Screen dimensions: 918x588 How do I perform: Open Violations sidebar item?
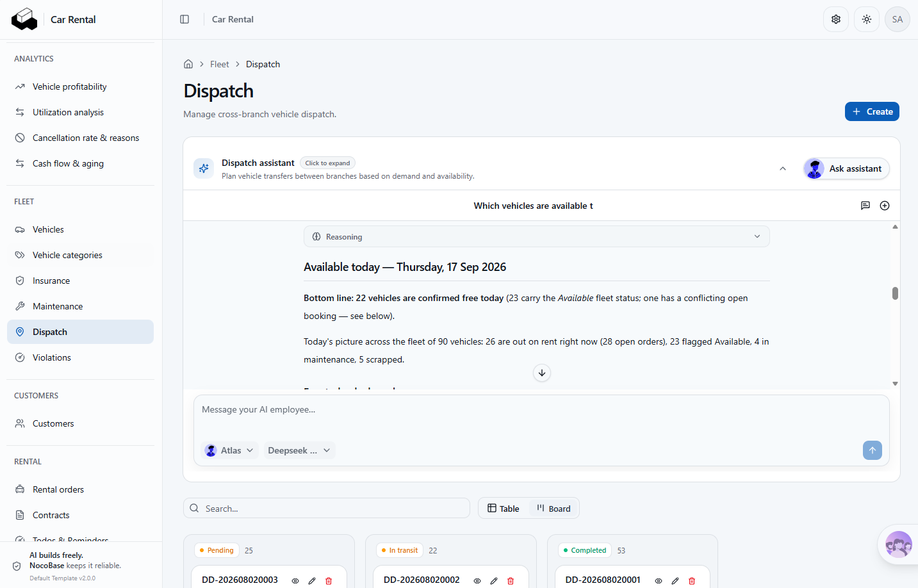coord(80,357)
